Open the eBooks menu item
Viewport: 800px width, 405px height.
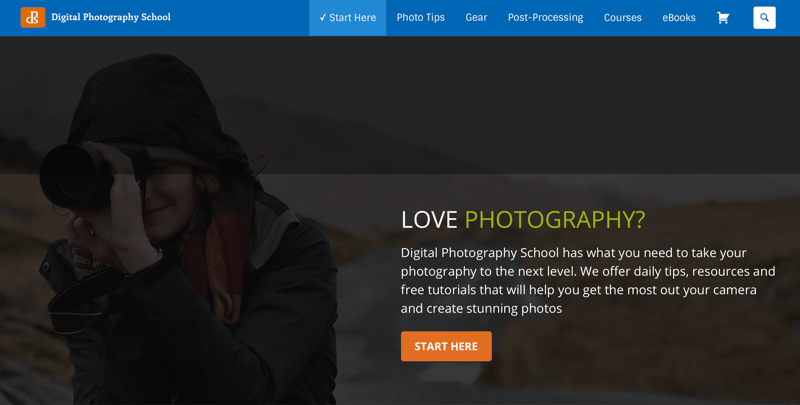pyautogui.click(x=679, y=18)
